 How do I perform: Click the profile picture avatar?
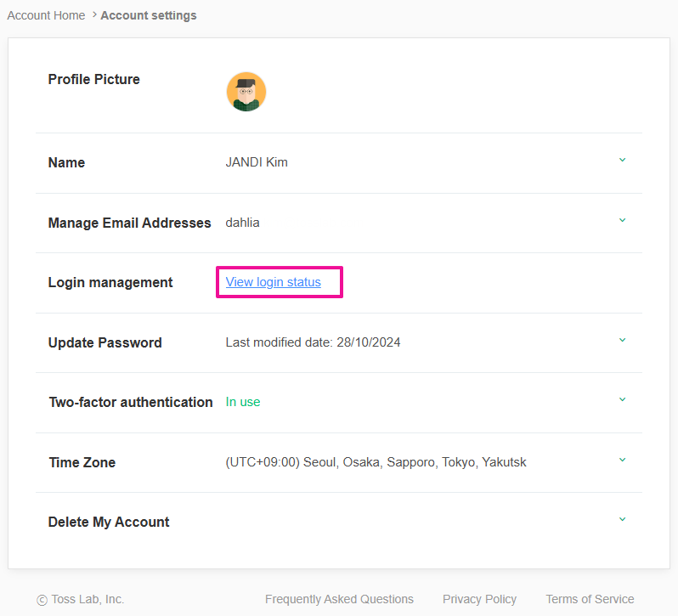[x=246, y=92]
